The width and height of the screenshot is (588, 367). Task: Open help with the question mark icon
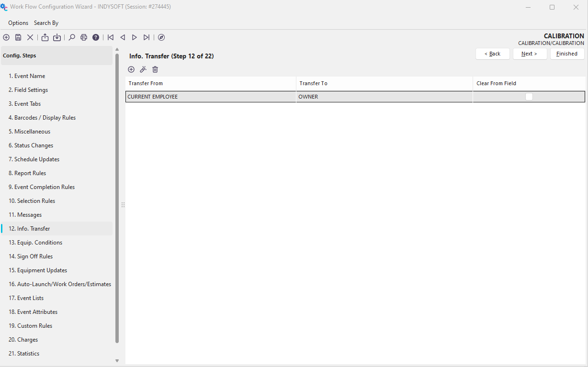point(96,37)
